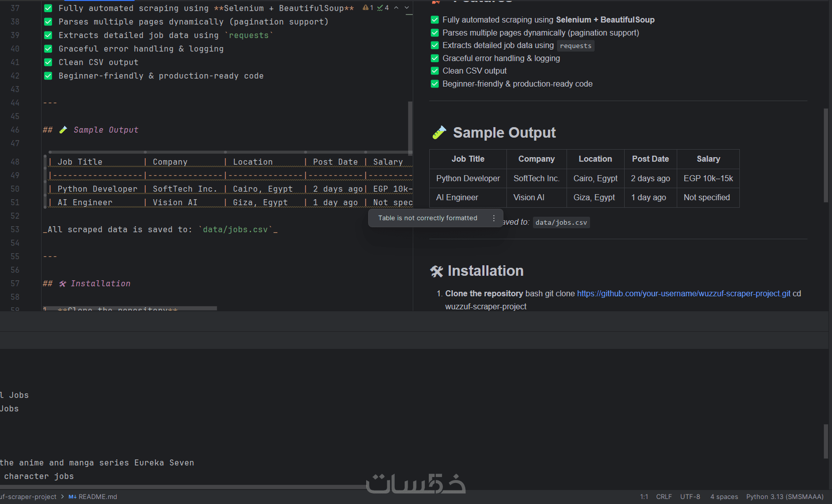The height and width of the screenshot is (504, 832).
Task: Click the 'Eureka Seven' line in the bottom panel
Action: tap(97, 463)
